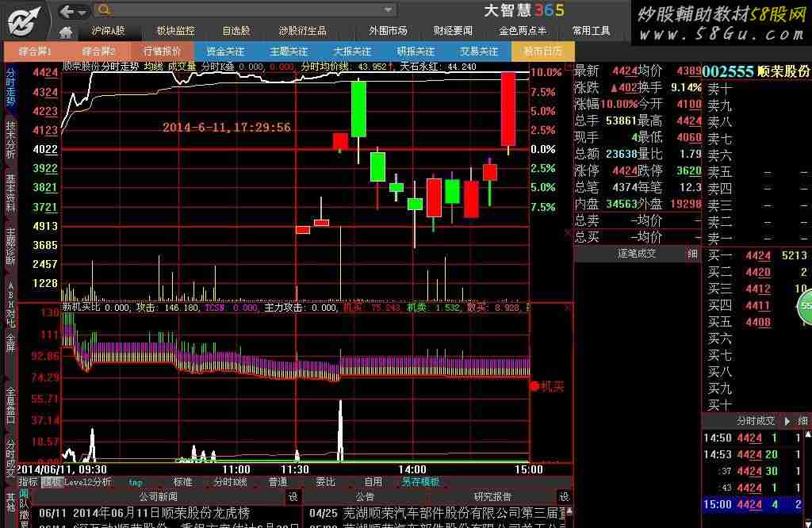Select the 分时K线 template
The width and height of the screenshot is (812, 528).
click(231, 482)
